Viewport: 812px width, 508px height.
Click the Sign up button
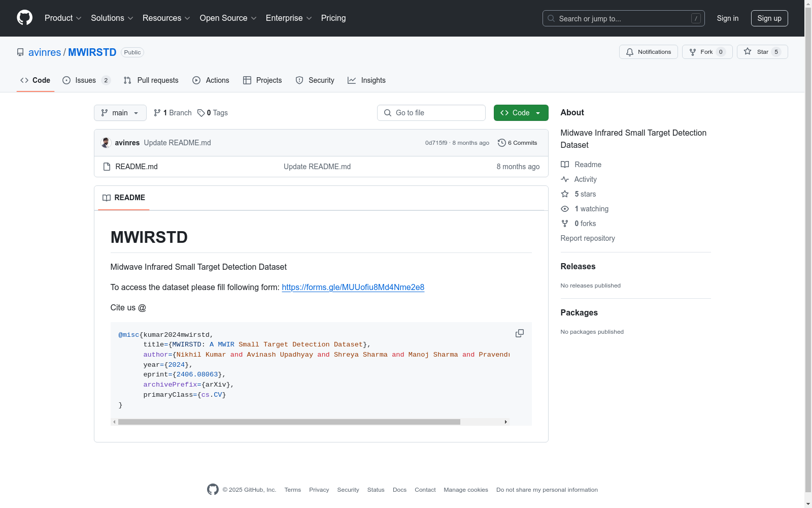769,18
